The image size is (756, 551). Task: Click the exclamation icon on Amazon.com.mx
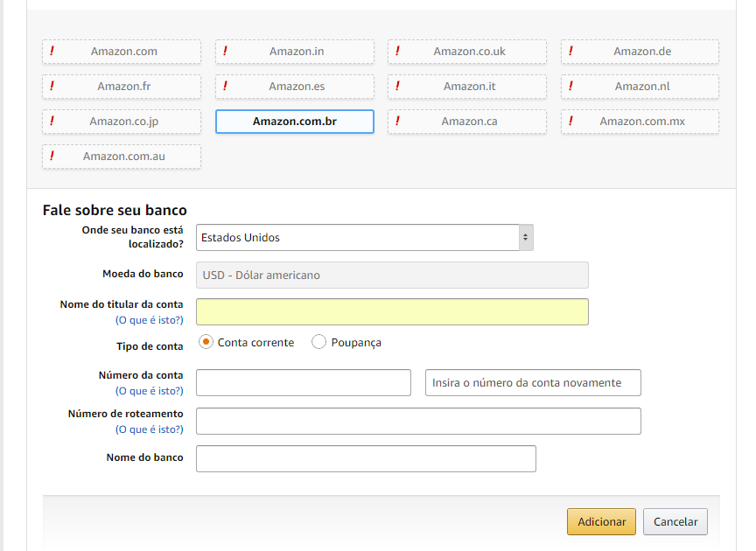571,121
